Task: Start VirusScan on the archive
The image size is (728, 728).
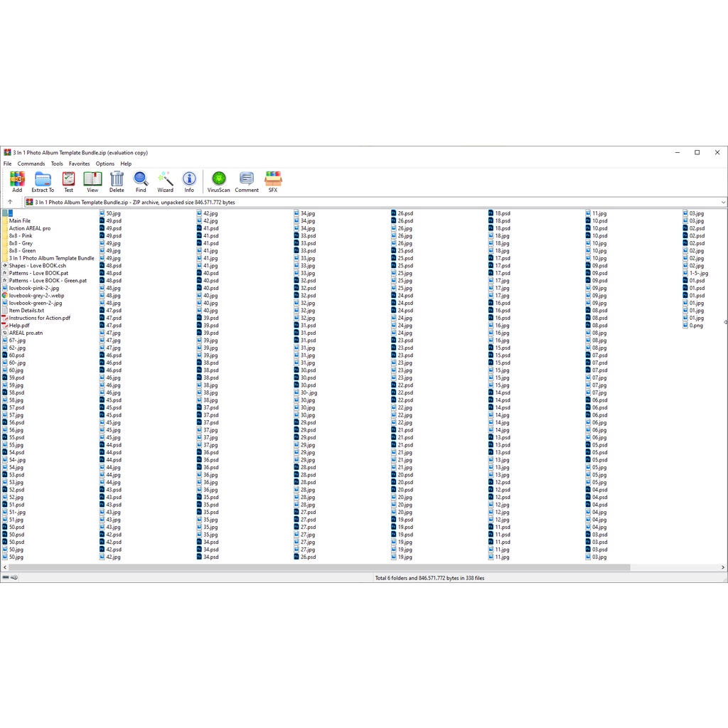Action: (x=219, y=181)
